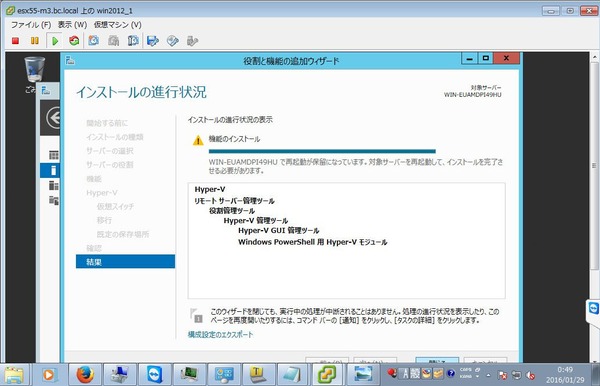The height and width of the screenshot is (386, 600).
Task: Click the install progress bar
Action: coord(322,151)
